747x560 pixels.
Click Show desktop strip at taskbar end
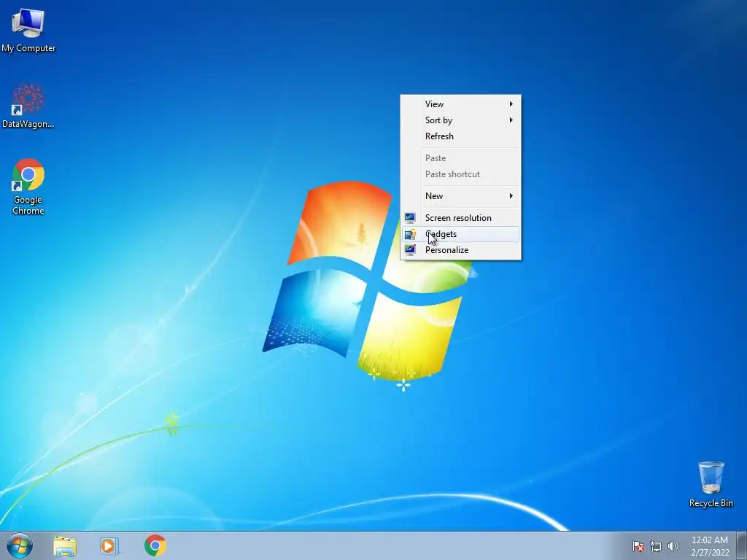point(741,545)
